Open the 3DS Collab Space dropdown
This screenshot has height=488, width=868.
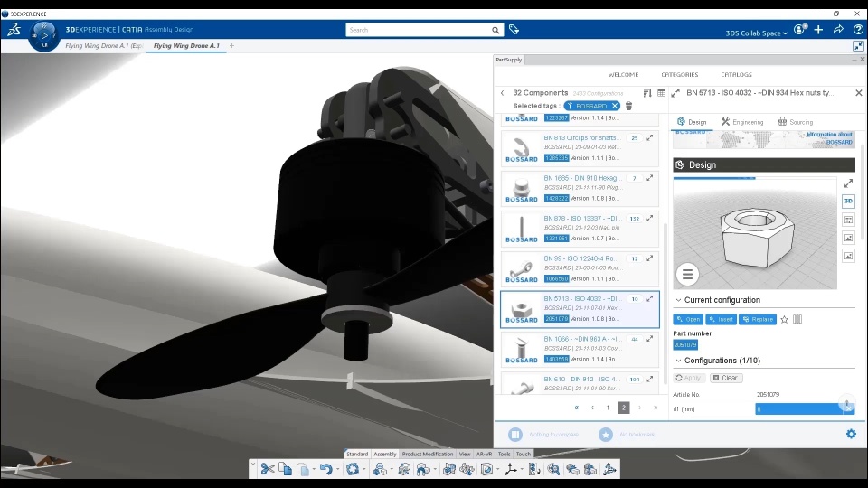point(756,33)
